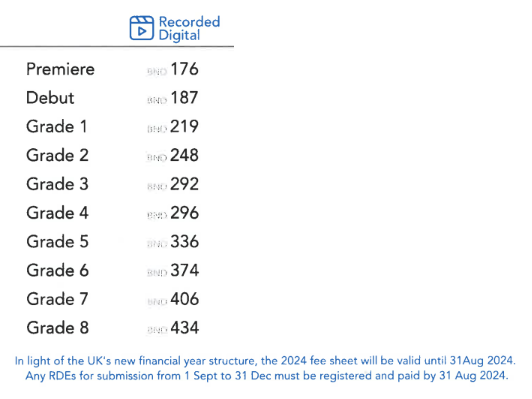532x399 pixels.
Task: Select the Grade 4 fee 296
Action: 185,213
